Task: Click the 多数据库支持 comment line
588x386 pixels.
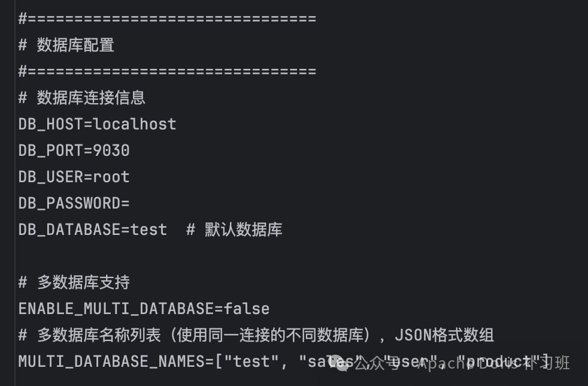Action: pyautogui.click(x=83, y=282)
